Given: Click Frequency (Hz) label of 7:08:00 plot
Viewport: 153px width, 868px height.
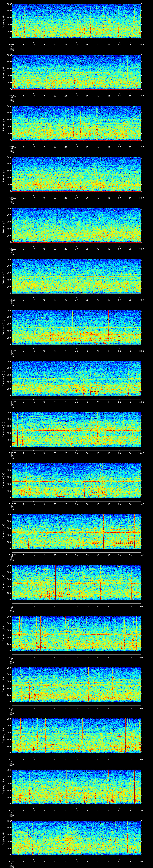Looking at the screenshot, I should (3, 378).
